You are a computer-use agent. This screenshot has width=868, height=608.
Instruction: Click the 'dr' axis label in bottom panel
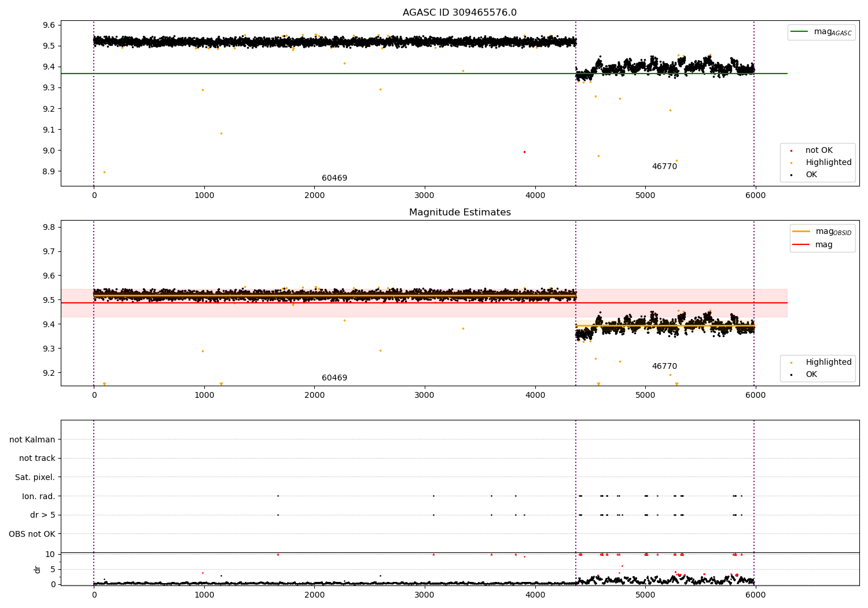point(38,569)
